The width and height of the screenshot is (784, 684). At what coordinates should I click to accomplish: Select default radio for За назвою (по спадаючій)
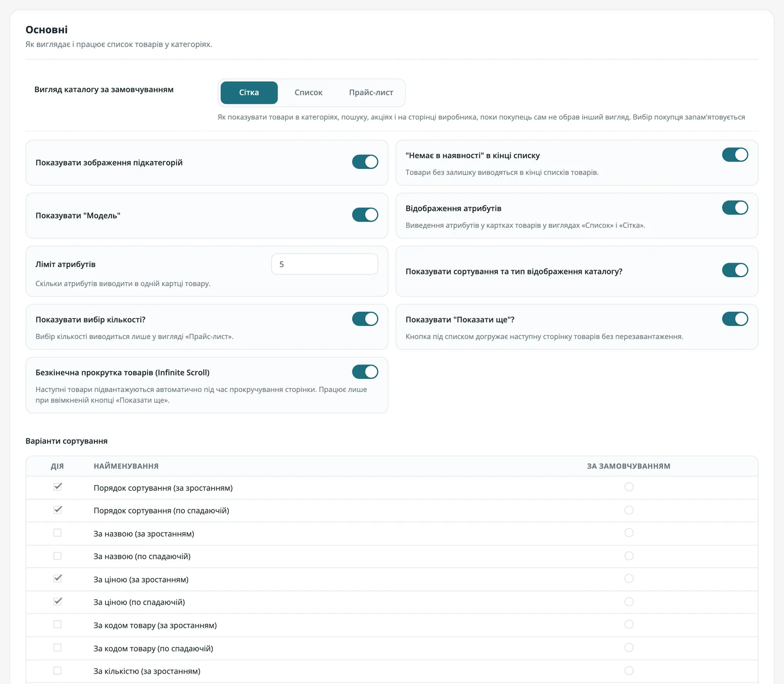[x=629, y=556]
